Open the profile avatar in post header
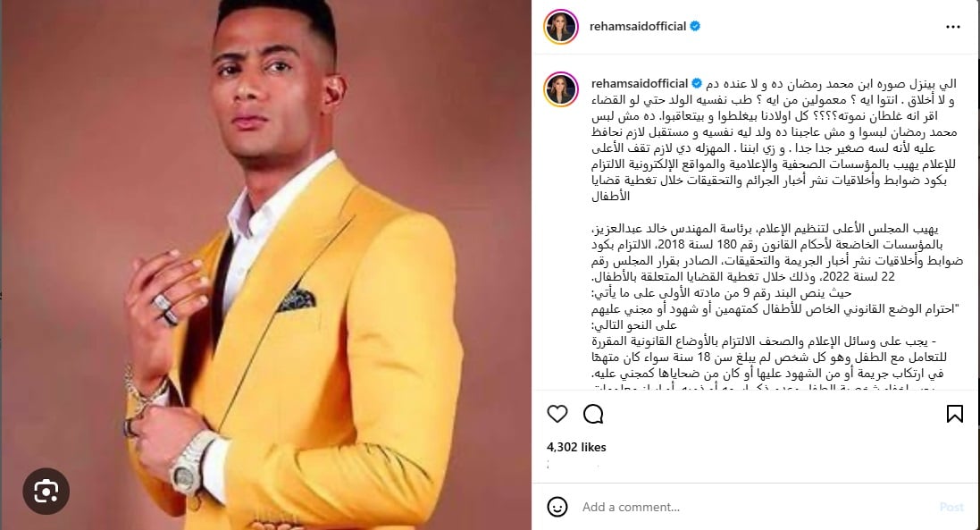Image resolution: width=980 pixels, height=530 pixels. (x=561, y=27)
